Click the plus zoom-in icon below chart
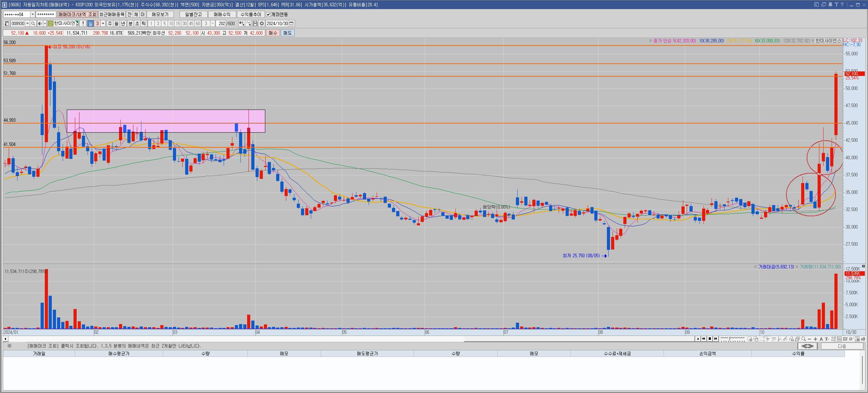This screenshot has width=868, height=393. point(815,339)
